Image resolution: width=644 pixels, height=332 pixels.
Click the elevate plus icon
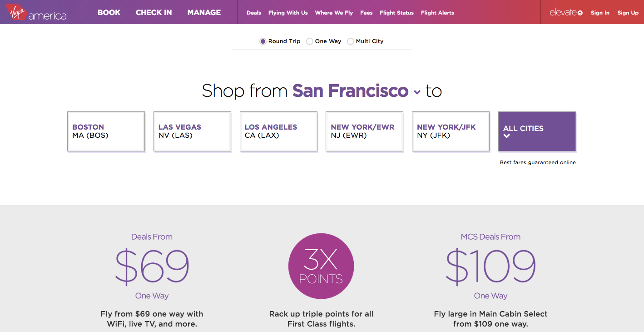tap(580, 13)
